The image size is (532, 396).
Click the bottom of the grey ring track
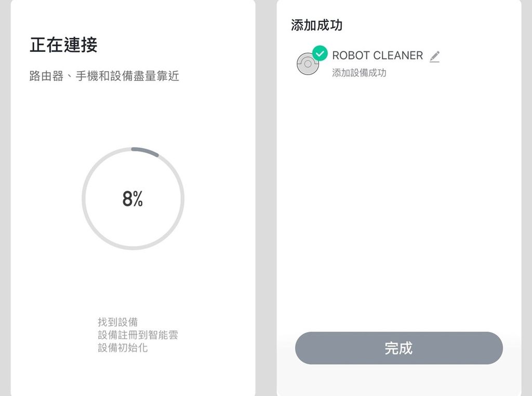coord(133,248)
